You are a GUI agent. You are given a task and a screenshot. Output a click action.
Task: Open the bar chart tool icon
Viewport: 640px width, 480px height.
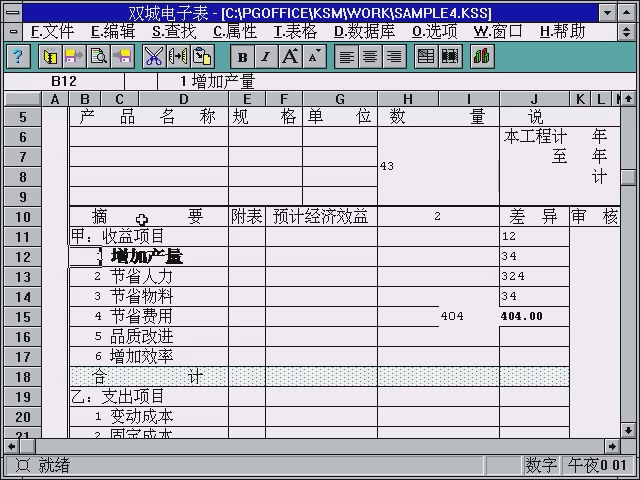click(x=482, y=56)
